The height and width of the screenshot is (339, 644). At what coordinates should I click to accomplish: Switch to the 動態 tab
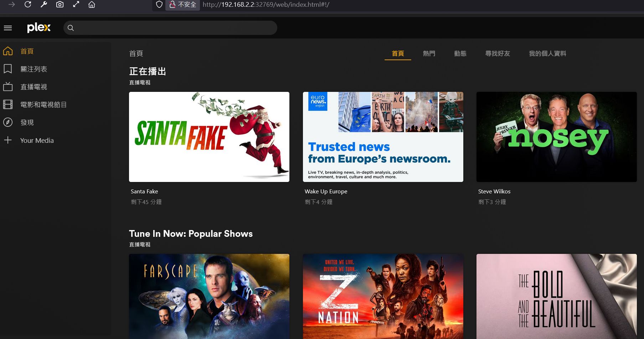[x=460, y=53]
